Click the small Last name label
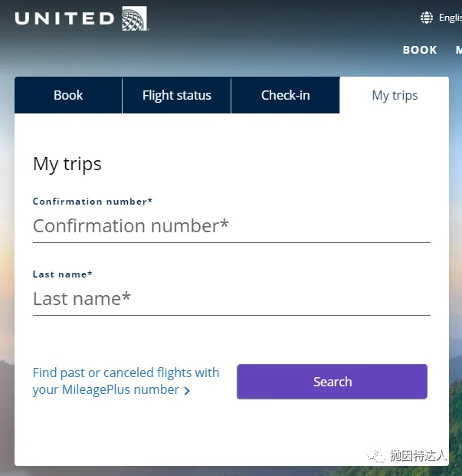Screen dimensions: 462x476 click(62, 274)
